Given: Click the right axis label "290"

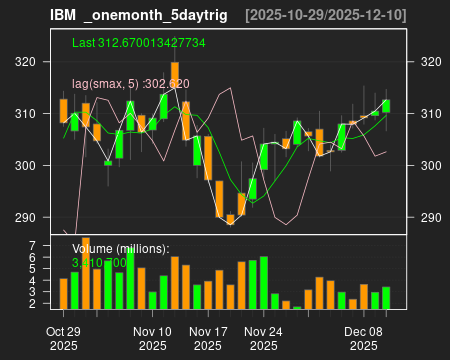Looking at the screenshot, I should tap(431, 217).
